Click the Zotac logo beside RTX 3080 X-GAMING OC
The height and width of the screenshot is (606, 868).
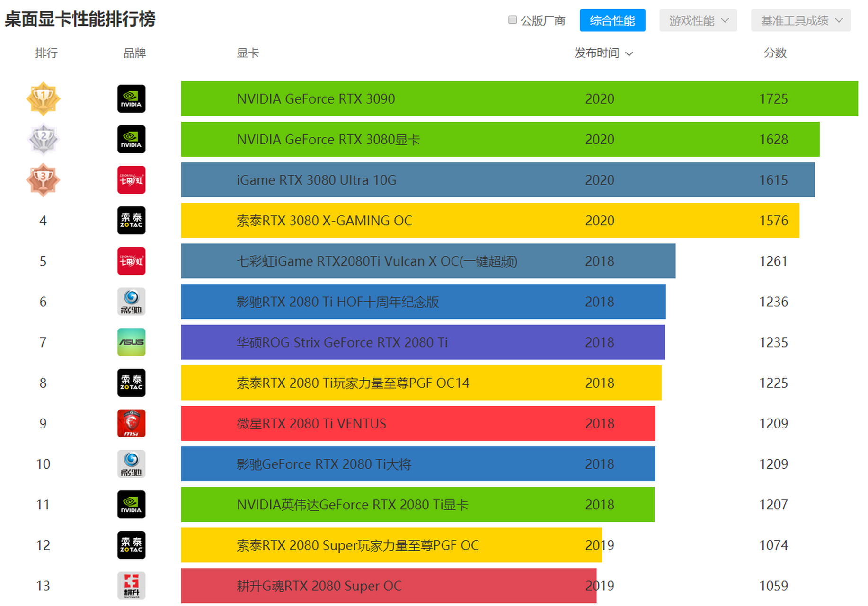[131, 220]
